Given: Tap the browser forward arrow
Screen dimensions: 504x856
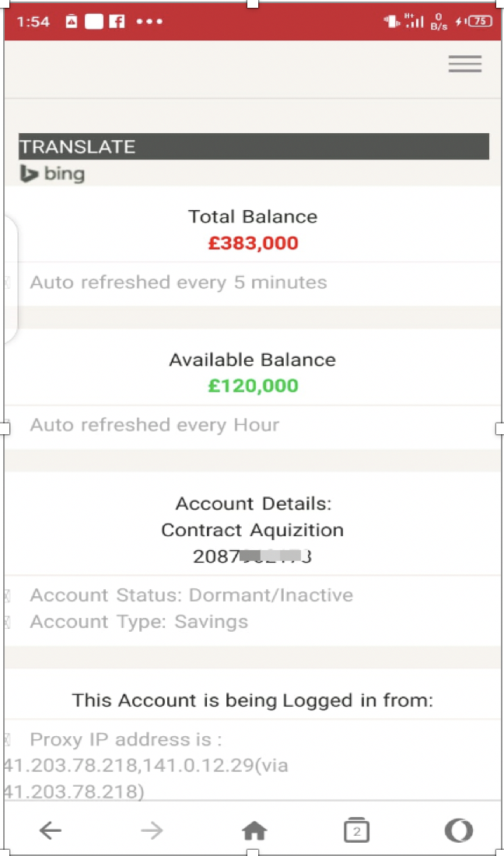Looking at the screenshot, I should 152,830.
